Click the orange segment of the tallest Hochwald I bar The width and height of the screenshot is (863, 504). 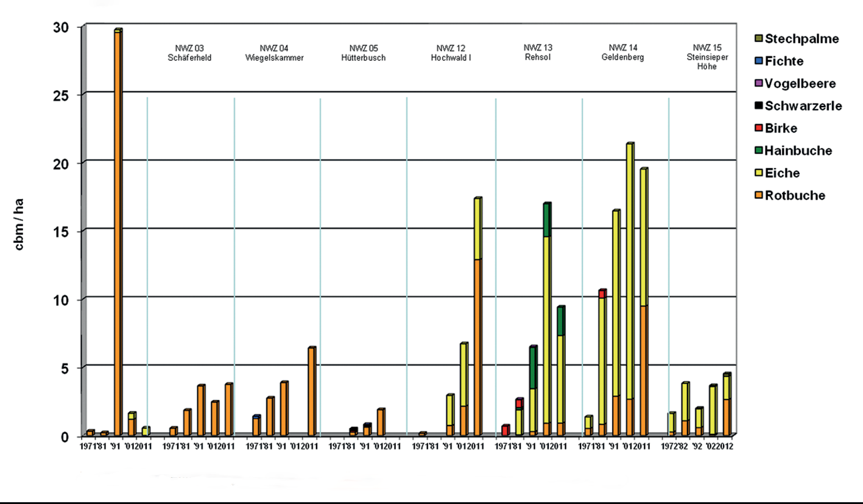[477, 348]
